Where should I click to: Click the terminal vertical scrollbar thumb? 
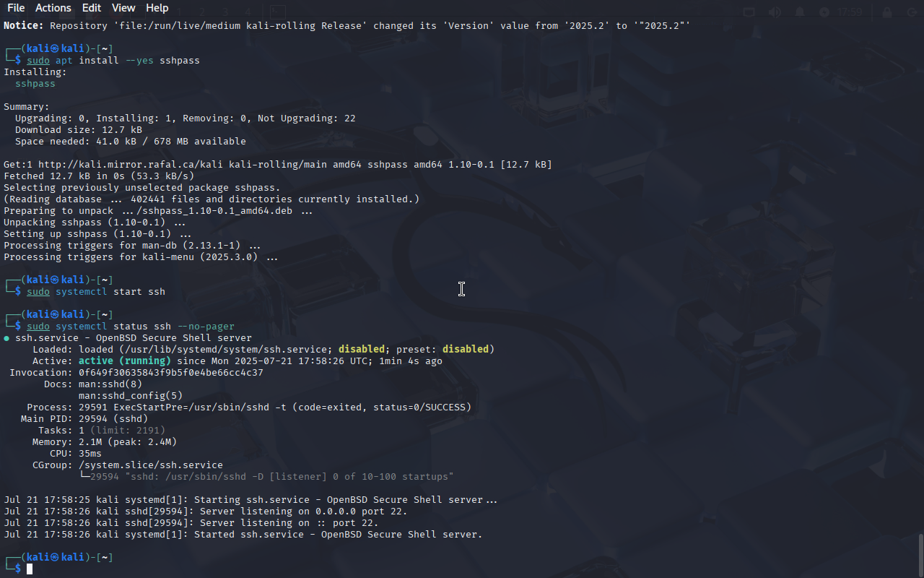tap(920, 555)
